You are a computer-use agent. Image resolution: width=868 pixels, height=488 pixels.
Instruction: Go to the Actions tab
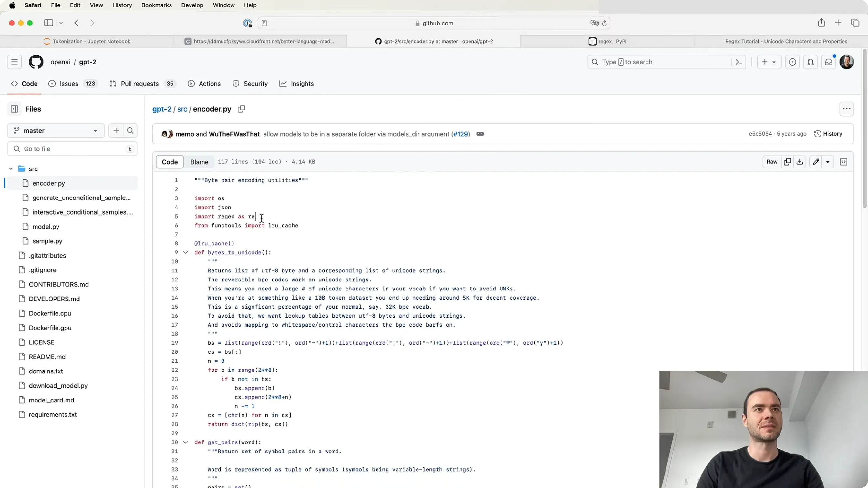pyautogui.click(x=204, y=84)
